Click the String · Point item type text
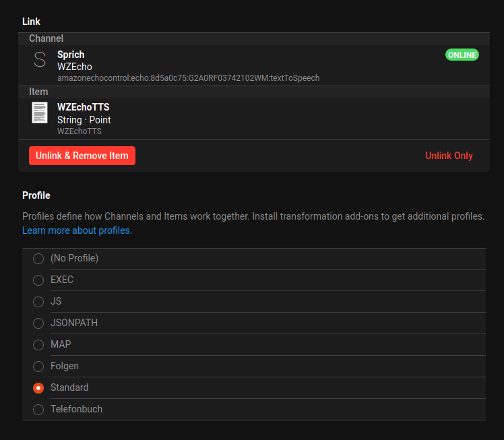Viewport: 504px width, 440px height. 84,120
